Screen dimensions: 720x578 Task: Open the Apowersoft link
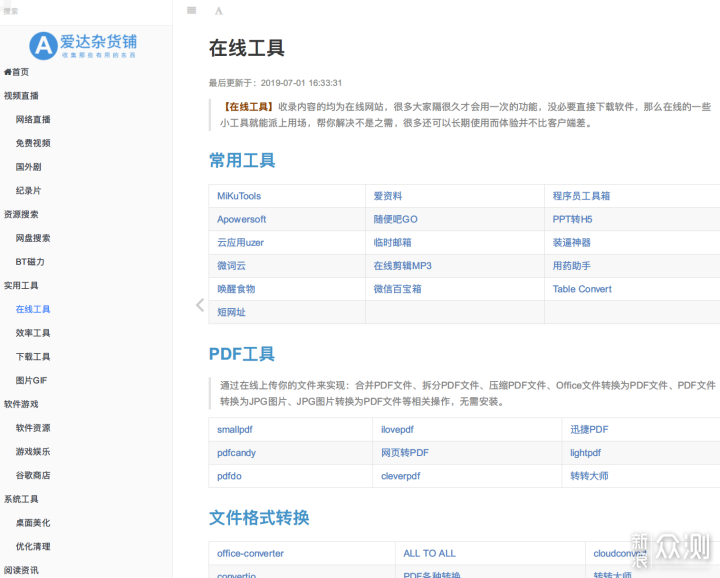pos(242,219)
